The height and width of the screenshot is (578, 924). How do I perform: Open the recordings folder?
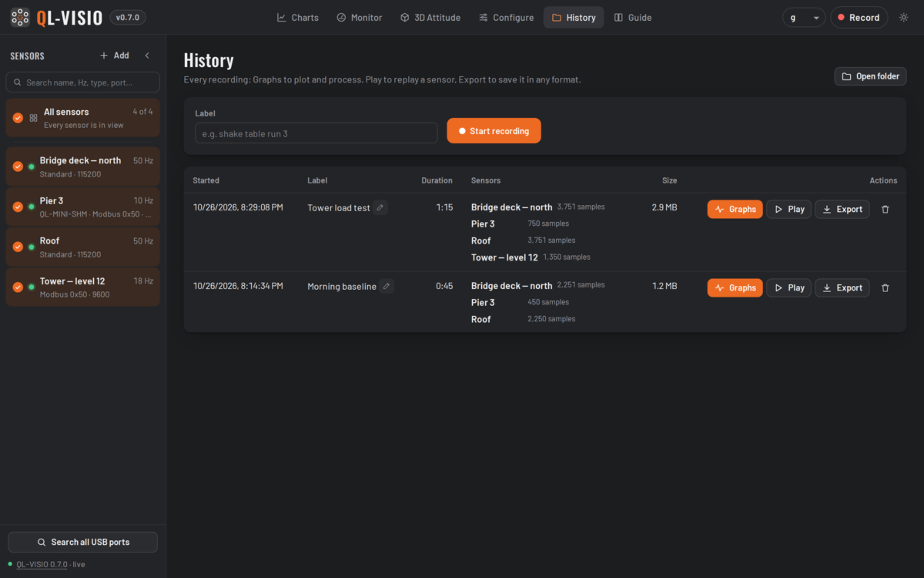pyautogui.click(x=870, y=76)
